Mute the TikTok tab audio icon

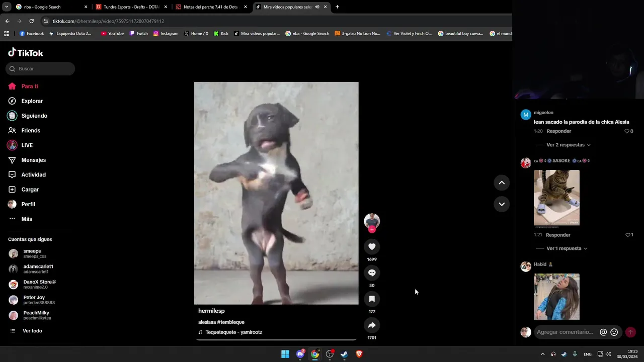click(317, 7)
